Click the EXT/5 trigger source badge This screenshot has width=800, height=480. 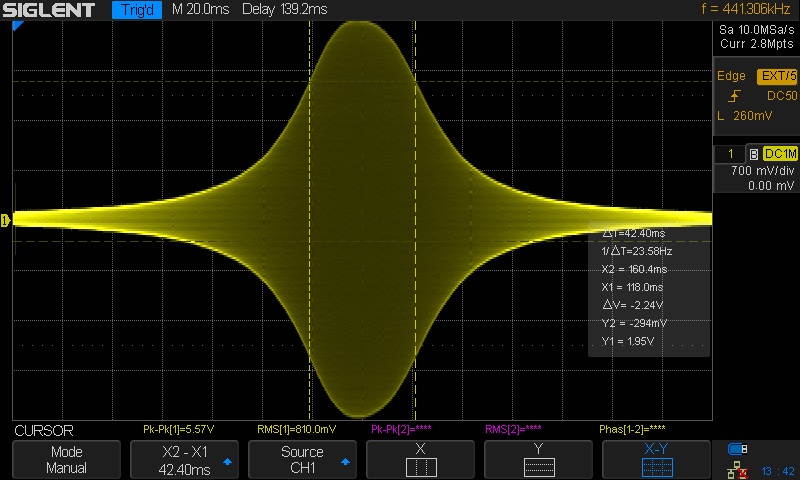[x=778, y=76]
